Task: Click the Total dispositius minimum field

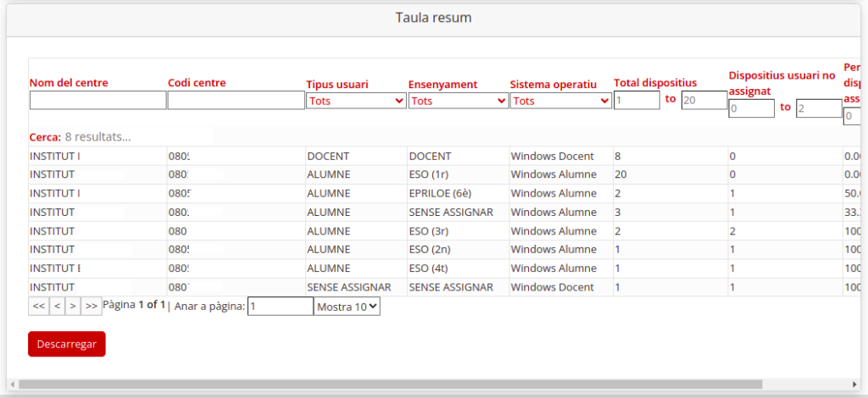Action: [637, 100]
